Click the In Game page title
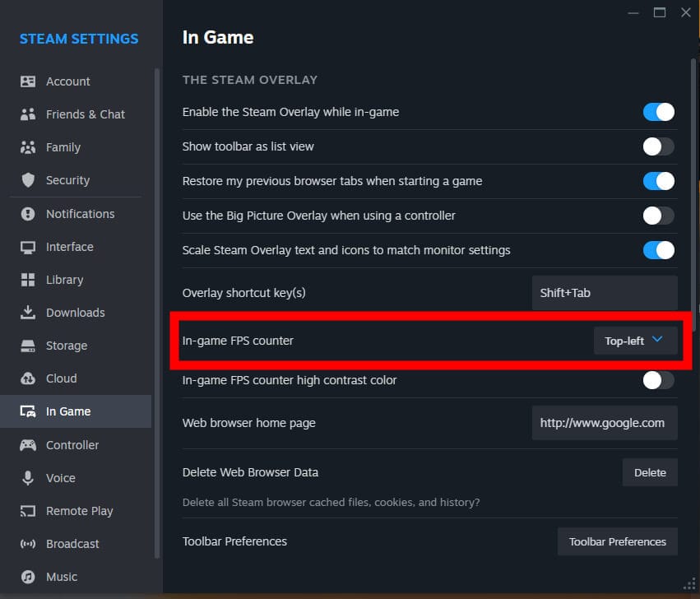700x599 pixels. pos(218,38)
